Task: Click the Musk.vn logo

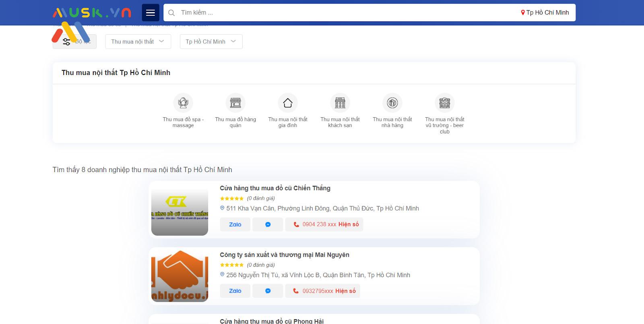Action: point(92,13)
